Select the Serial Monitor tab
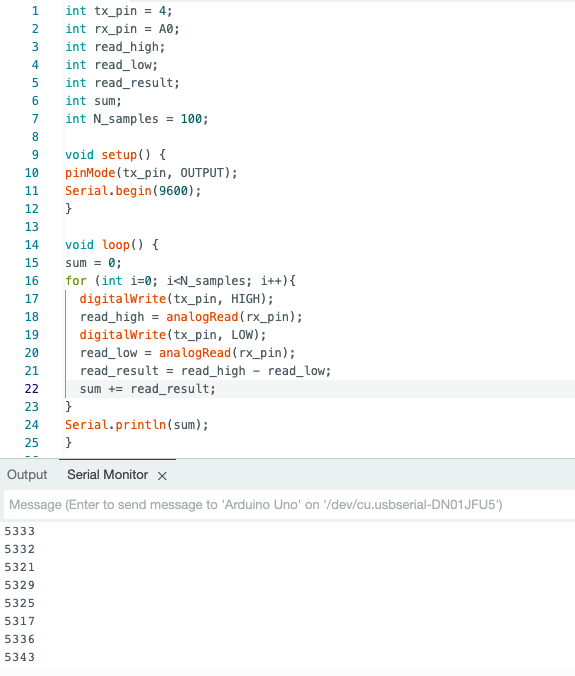The height and width of the screenshot is (676, 575). (x=107, y=475)
